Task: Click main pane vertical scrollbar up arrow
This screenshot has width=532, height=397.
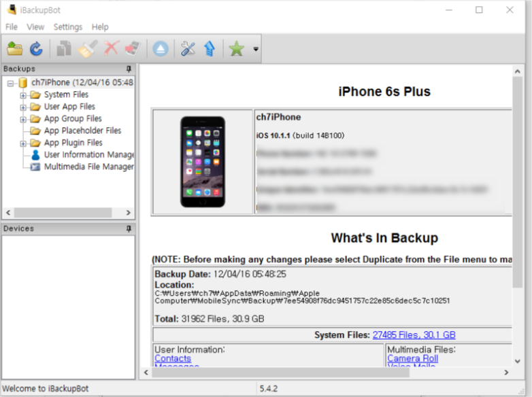Action: [518, 71]
